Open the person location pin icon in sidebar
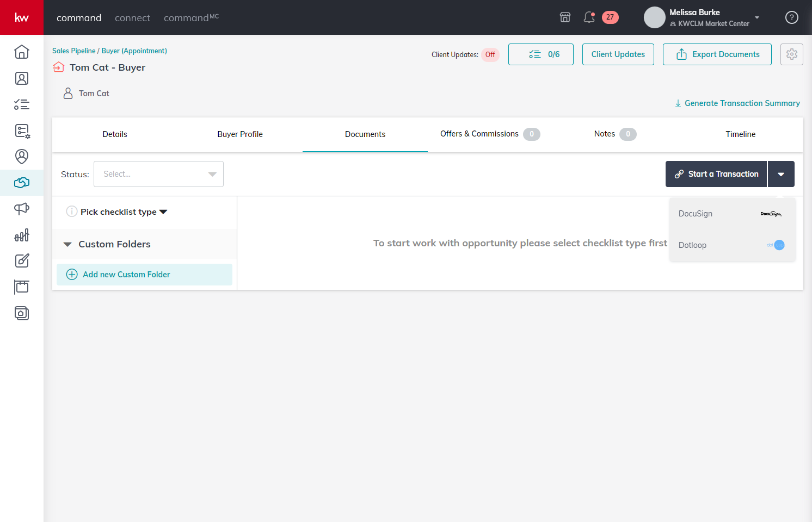This screenshot has width=812, height=522. 22,157
